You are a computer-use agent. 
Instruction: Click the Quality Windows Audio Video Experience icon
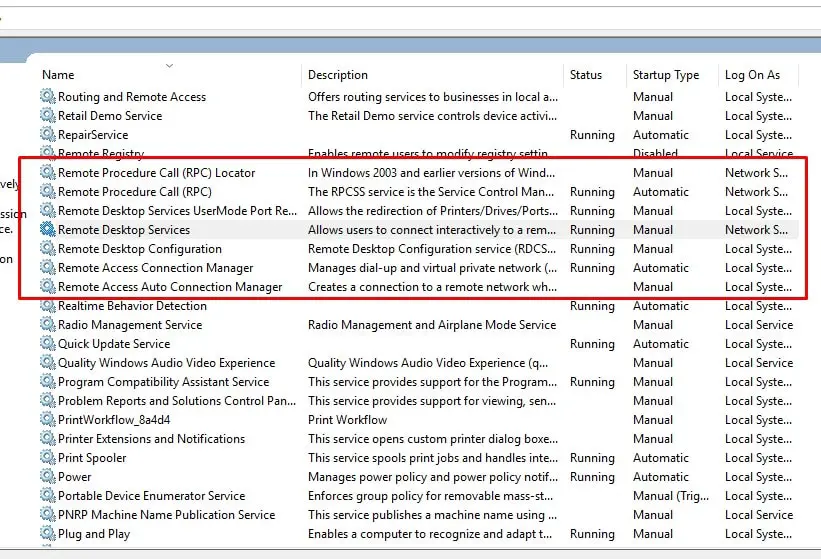(48, 362)
